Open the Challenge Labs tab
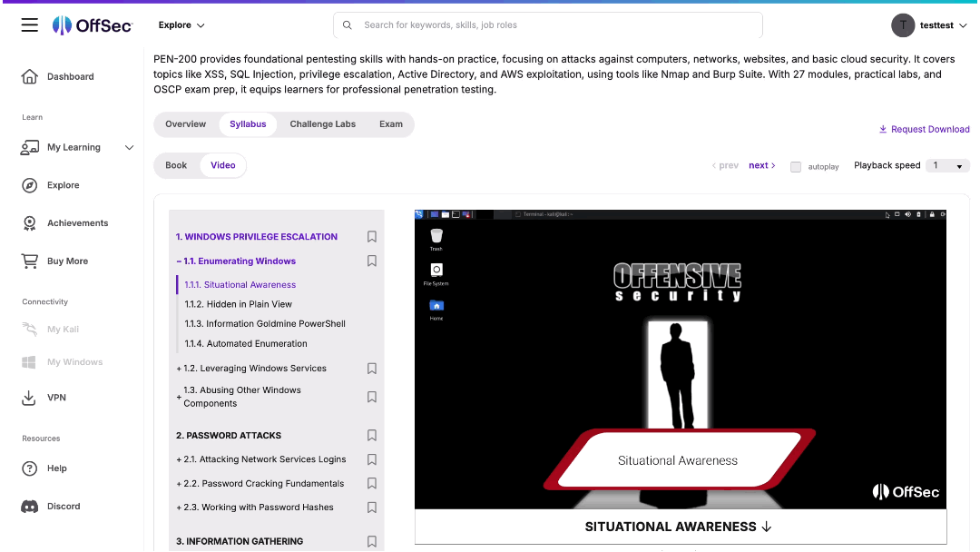This screenshot has width=980, height=552. [322, 124]
